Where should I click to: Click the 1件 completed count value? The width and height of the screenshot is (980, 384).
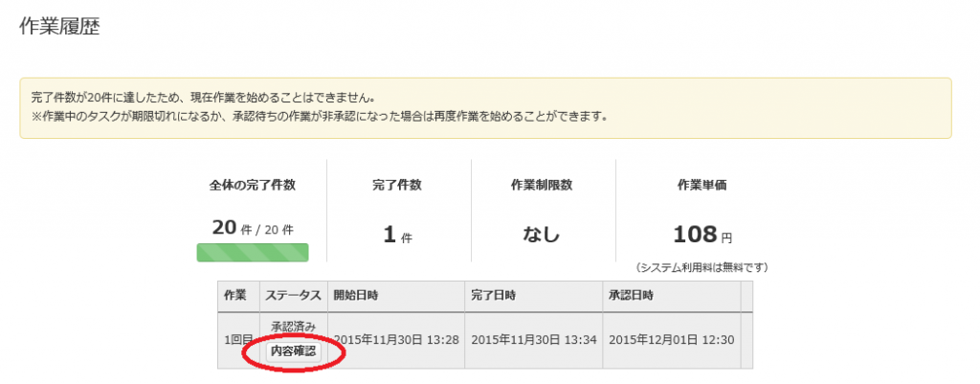coord(398,235)
